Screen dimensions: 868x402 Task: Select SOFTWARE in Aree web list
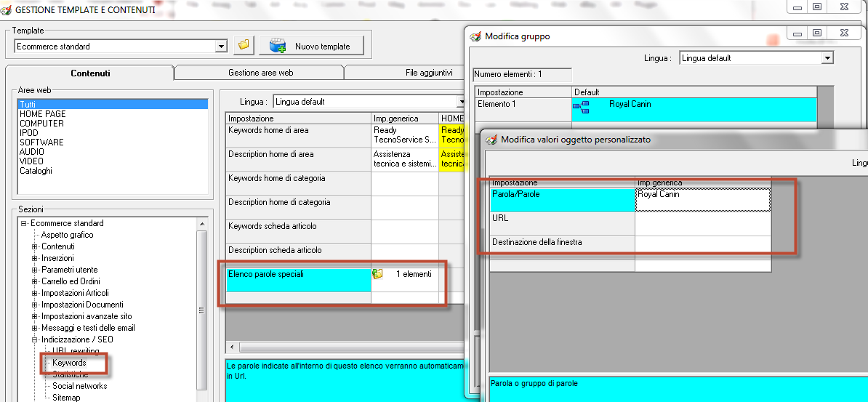(41, 142)
